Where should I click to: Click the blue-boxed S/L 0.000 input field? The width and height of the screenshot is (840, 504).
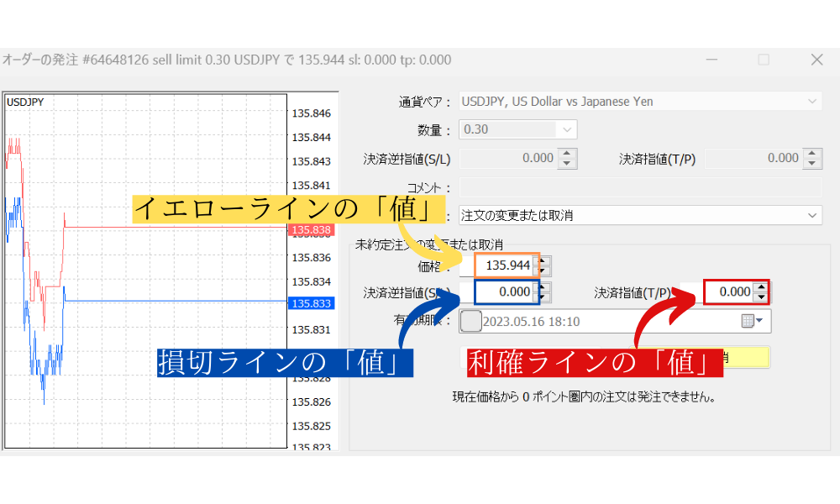click(x=507, y=292)
